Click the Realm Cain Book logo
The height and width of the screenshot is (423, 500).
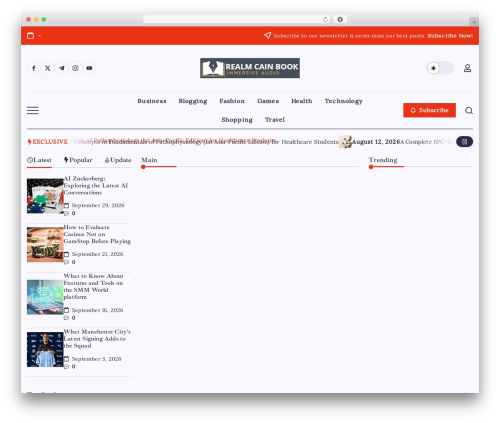click(x=250, y=68)
